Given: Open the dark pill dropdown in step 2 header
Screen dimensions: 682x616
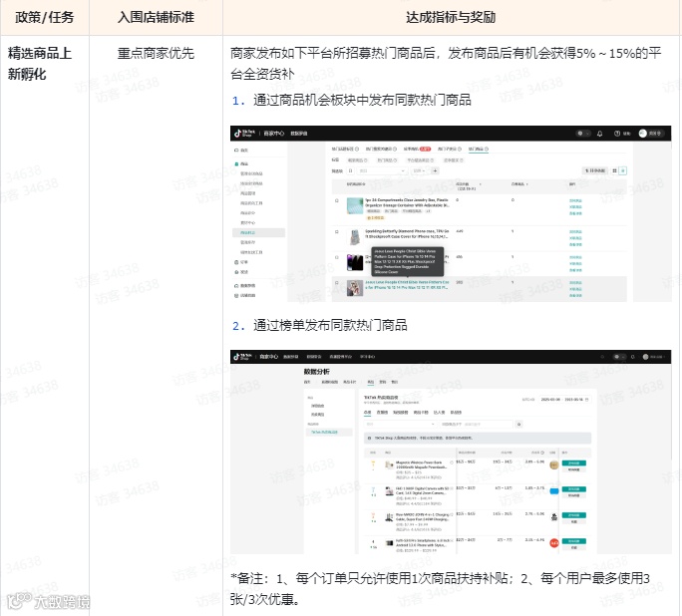Looking at the screenshot, I should point(619,357).
